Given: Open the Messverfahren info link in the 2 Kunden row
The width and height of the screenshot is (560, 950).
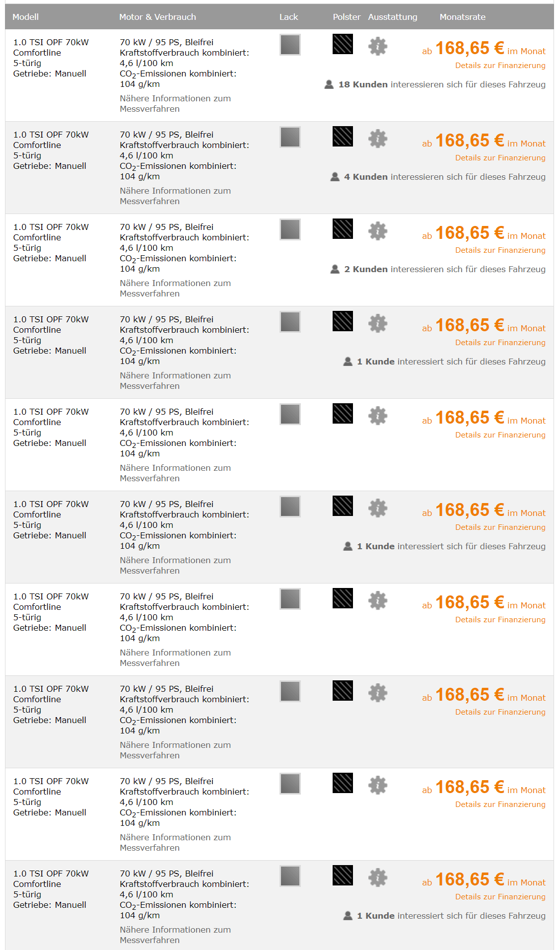Looking at the screenshot, I should click(x=175, y=289).
